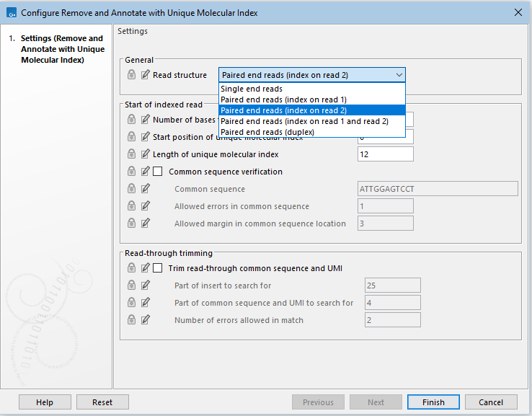Click the edit pencil icon beside Read structure
Image resolution: width=532 pixels, height=416 pixels.
145,75
